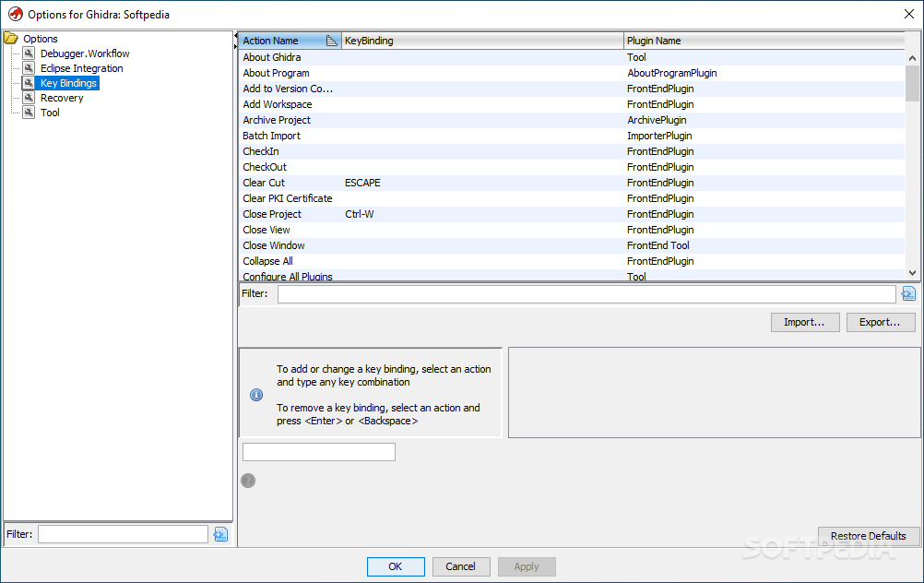Click ArchivePlugin plugin name cell
Image resolution: width=924 pixels, height=583 pixels.
[x=764, y=120]
